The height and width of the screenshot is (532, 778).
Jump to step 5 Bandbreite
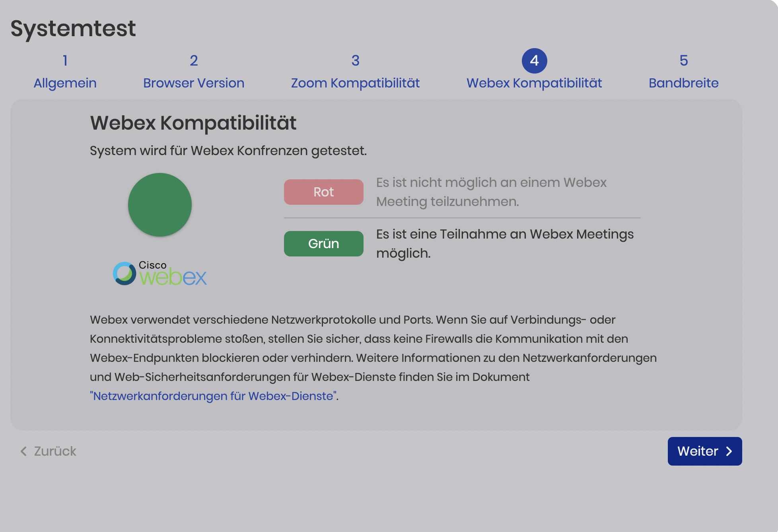(684, 72)
